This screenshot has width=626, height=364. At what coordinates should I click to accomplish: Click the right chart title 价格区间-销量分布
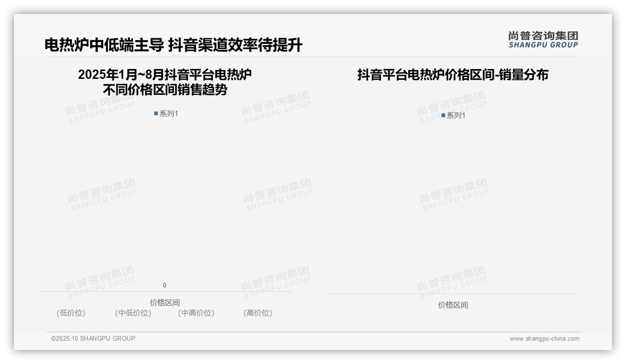pos(452,75)
